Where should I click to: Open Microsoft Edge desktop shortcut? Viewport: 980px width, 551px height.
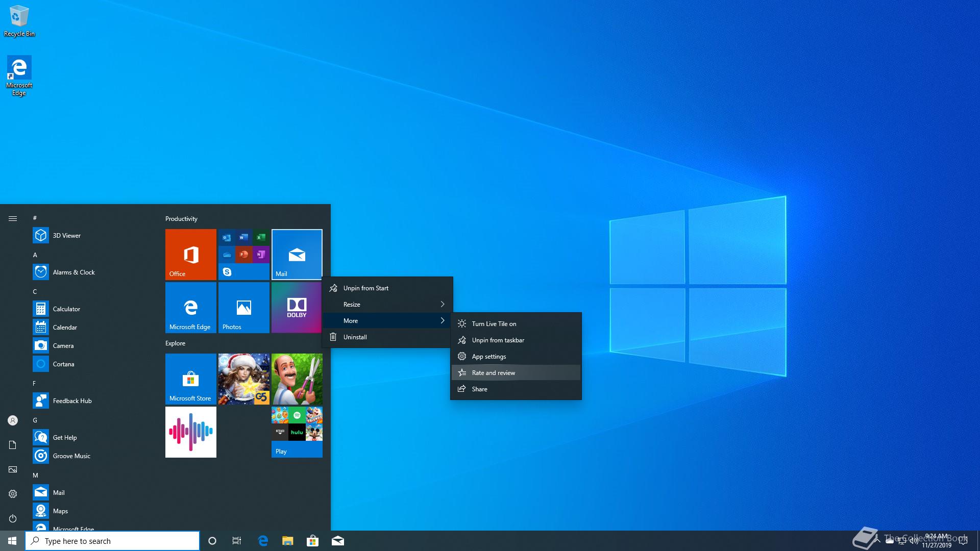point(19,76)
